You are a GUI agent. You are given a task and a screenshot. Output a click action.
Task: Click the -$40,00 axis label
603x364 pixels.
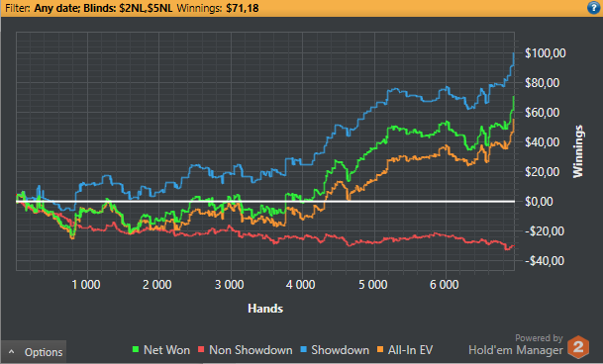545,261
